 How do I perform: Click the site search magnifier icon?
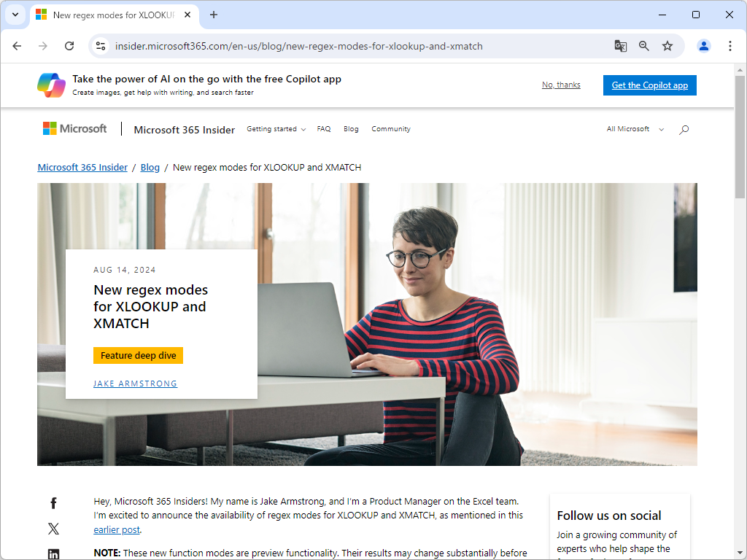pos(684,130)
